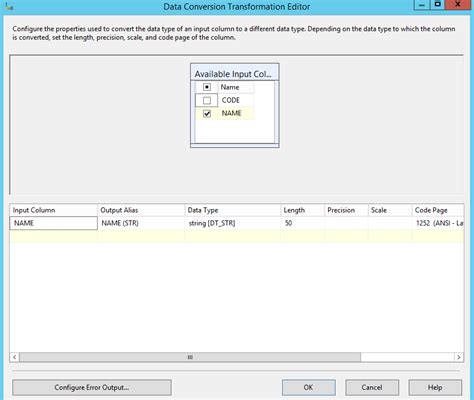The height and width of the screenshot is (400, 474).
Task: Open Help for the editor
Action: pyautogui.click(x=435, y=387)
